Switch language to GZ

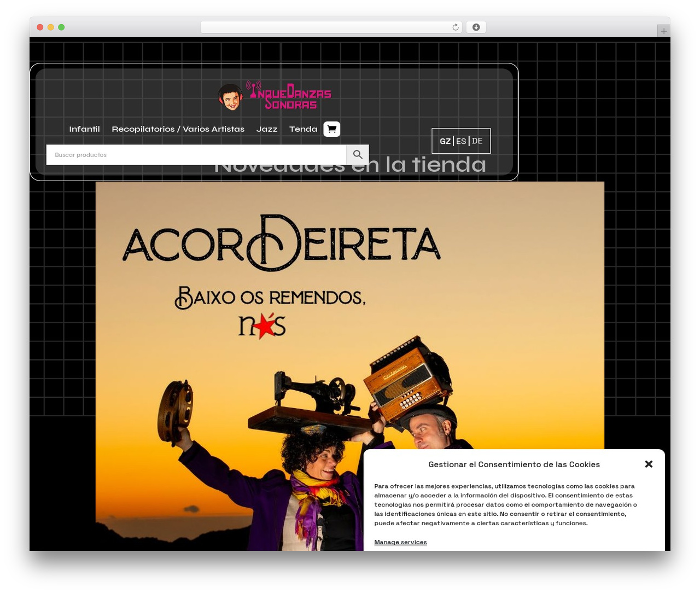tap(445, 141)
